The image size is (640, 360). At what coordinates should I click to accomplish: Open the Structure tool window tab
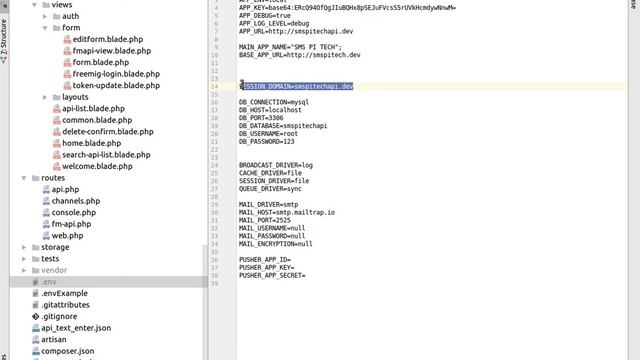4,41
